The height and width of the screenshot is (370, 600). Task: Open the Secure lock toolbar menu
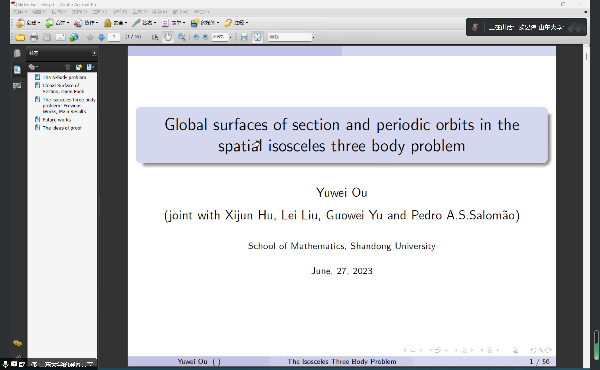(x=116, y=23)
